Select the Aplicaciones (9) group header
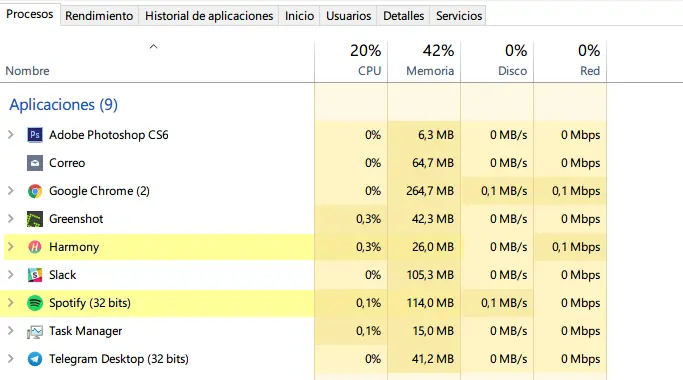The width and height of the screenshot is (683, 380). click(64, 105)
